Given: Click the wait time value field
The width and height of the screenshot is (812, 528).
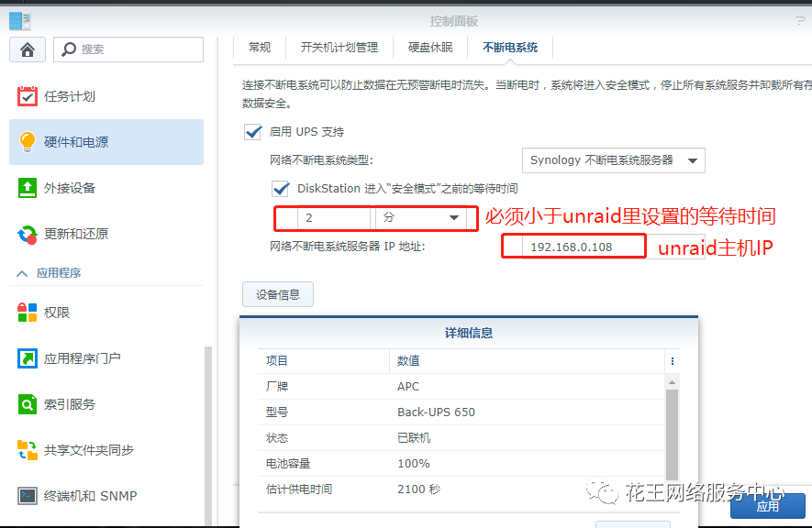Looking at the screenshot, I should tap(334, 218).
